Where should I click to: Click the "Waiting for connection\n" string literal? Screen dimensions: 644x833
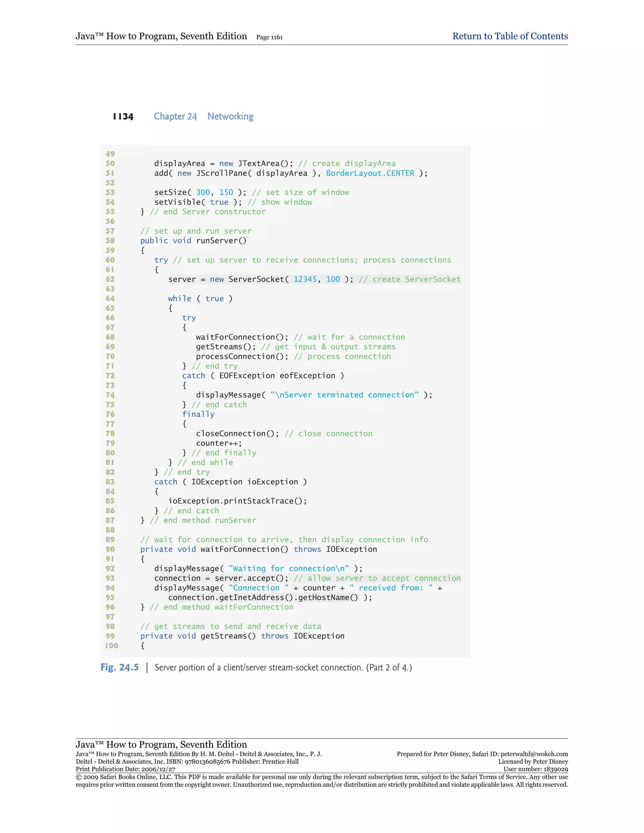(x=288, y=569)
